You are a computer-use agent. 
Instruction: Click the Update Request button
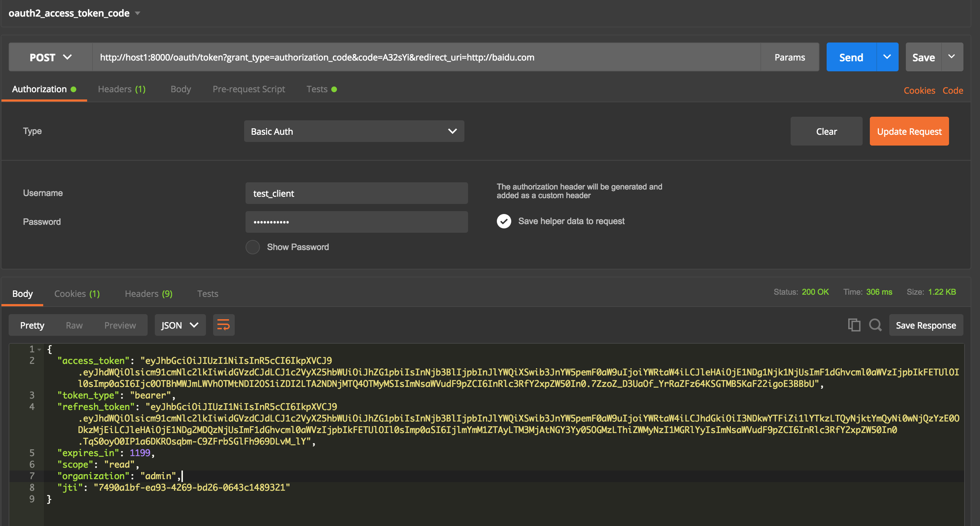point(909,131)
